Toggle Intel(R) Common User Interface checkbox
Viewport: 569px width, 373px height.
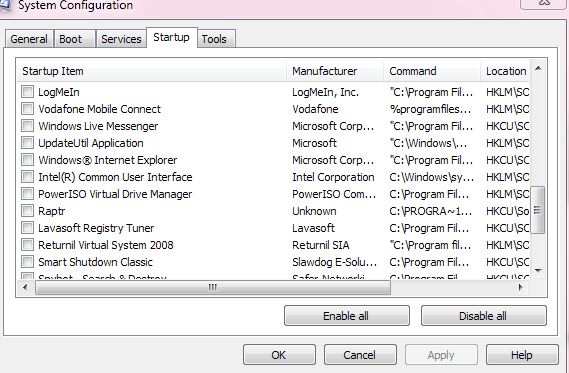point(27,177)
